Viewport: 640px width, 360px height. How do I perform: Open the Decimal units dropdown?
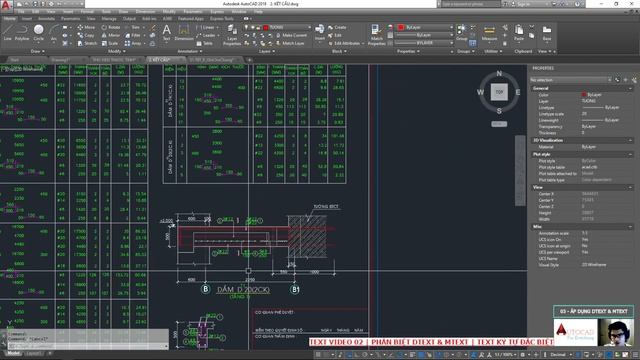click(x=561, y=355)
